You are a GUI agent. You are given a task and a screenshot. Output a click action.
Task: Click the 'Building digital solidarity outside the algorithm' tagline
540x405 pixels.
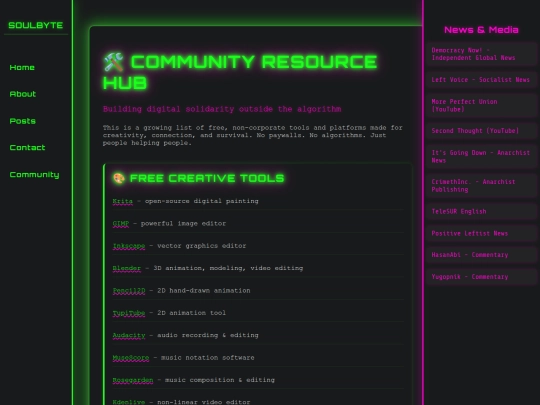[x=222, y=109]
